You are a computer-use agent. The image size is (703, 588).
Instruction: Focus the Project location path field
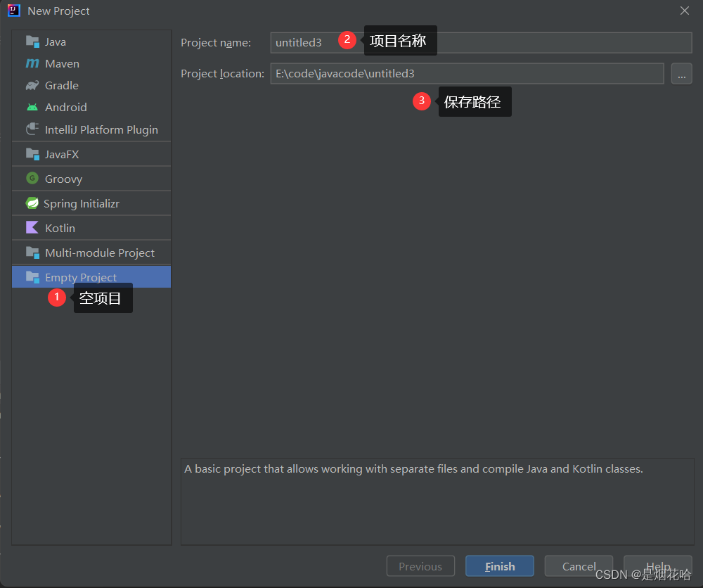[x=467, y=74]
